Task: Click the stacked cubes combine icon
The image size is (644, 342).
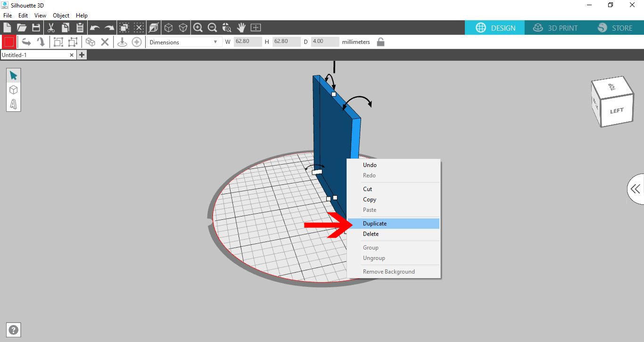Action: click(91, 42)
